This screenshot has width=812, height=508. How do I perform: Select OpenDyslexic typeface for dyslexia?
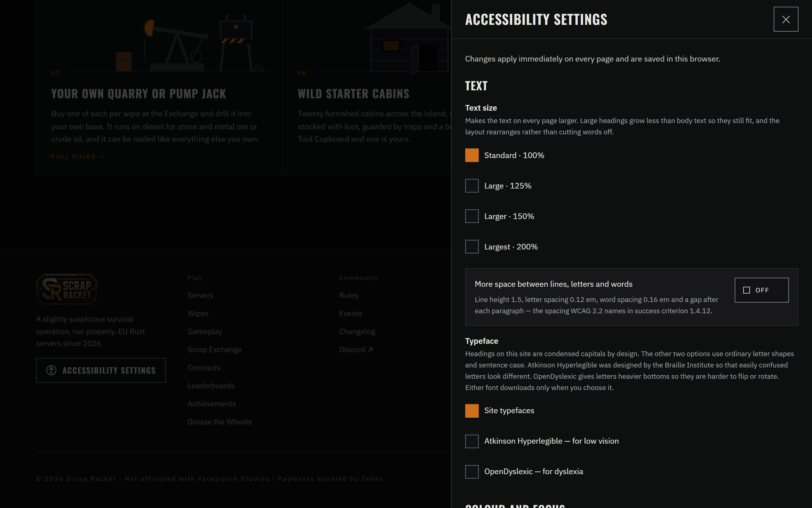[x=524, y=472]
